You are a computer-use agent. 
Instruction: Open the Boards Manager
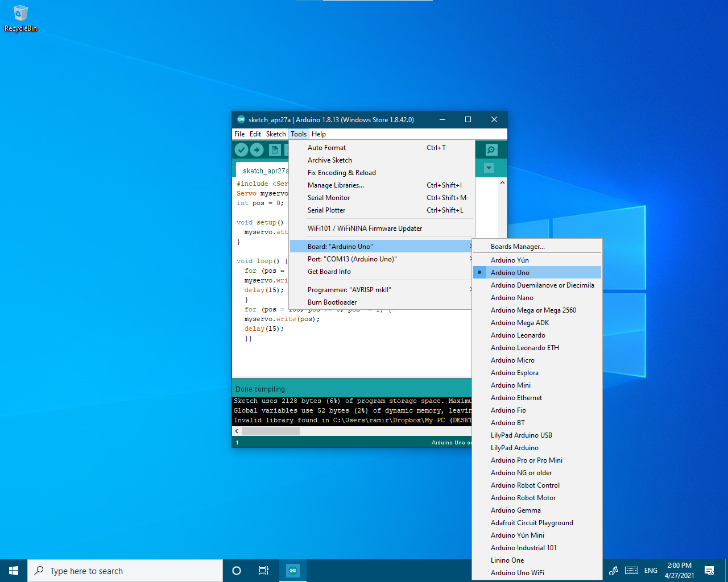click(518, 246)
